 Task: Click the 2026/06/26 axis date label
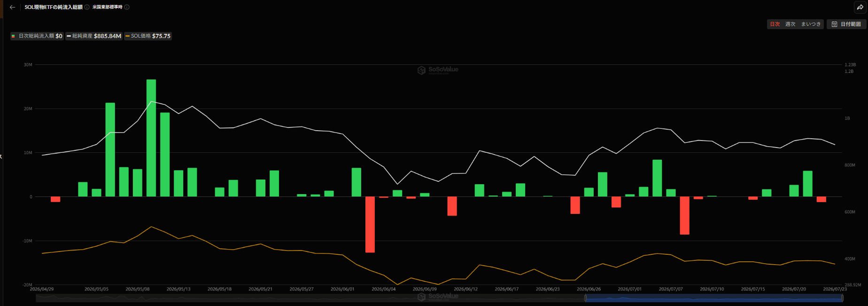pos(589,289)
